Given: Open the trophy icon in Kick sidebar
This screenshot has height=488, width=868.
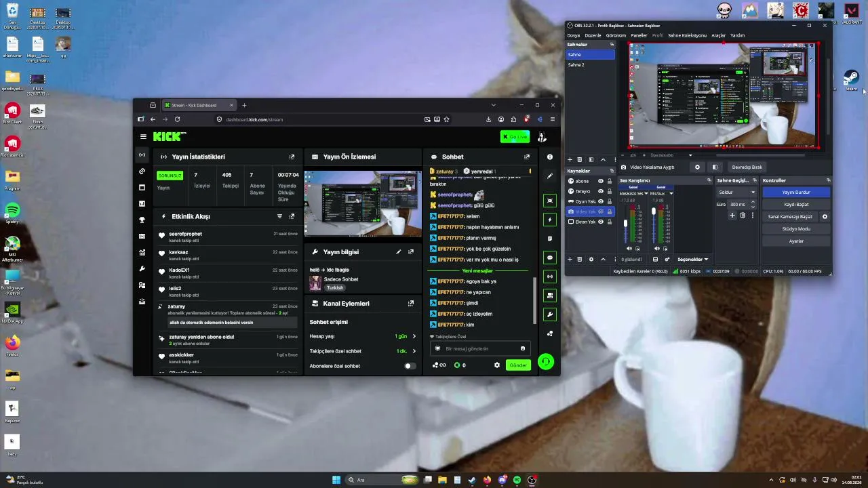Looking at the screenshot, I should pos(142,220).
